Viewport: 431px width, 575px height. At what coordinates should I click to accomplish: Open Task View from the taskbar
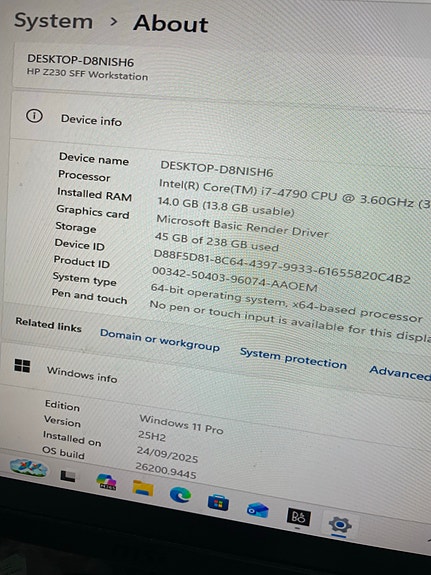click(x=68, y=476)
